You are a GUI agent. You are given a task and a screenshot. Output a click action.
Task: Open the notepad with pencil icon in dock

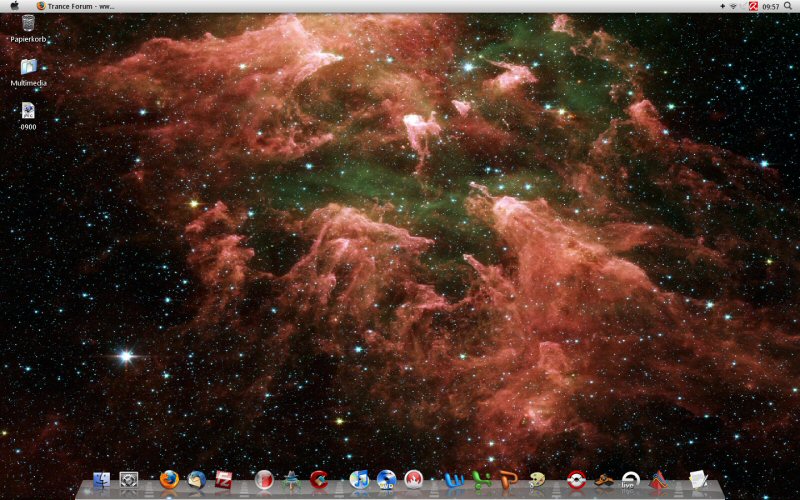(698, 480)
